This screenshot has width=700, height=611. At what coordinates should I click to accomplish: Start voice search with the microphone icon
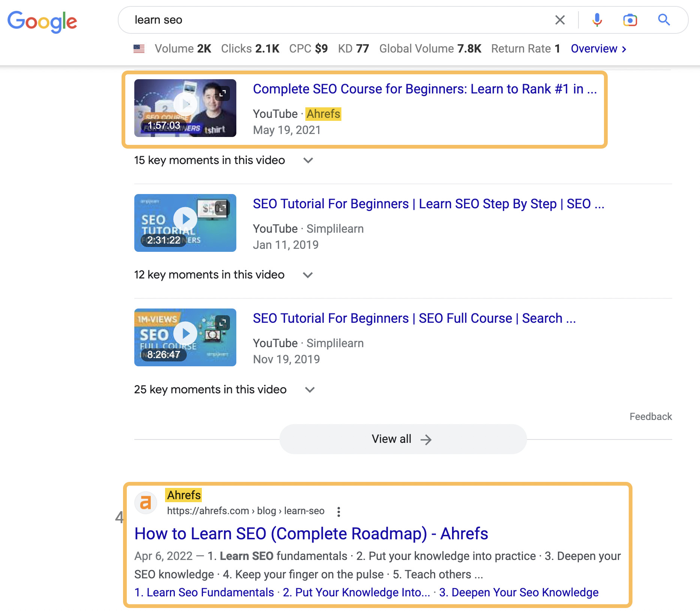tap(597, 20)
